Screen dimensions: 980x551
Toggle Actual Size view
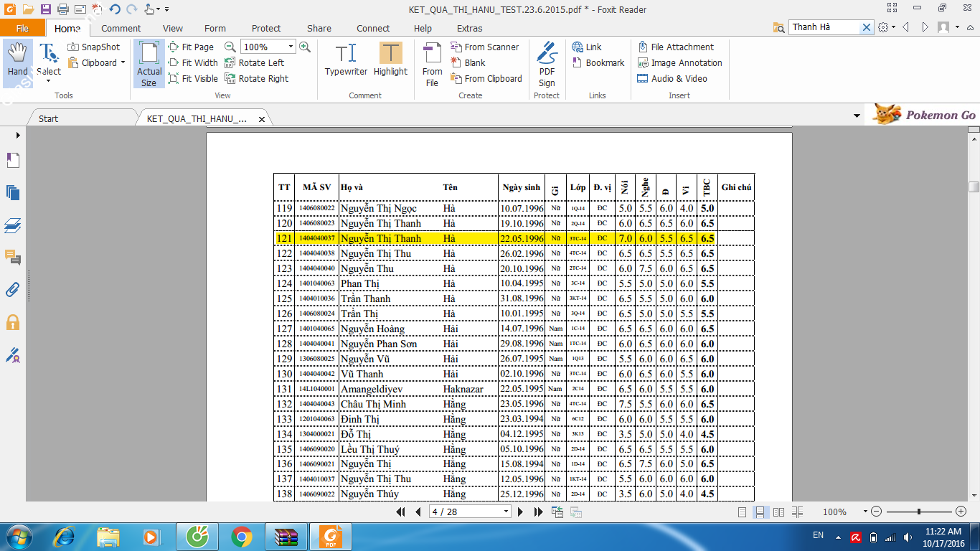point(149,64)
